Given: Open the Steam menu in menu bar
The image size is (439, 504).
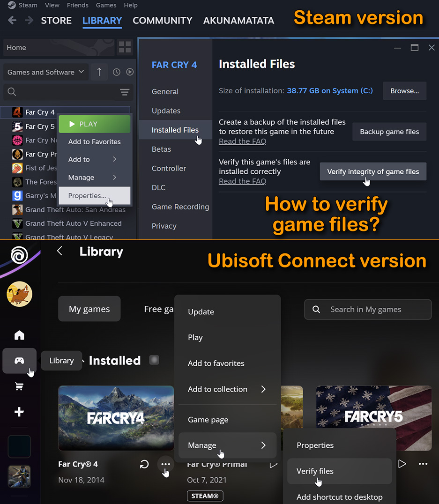Looking at the screenshot, I should click(28, 5).
